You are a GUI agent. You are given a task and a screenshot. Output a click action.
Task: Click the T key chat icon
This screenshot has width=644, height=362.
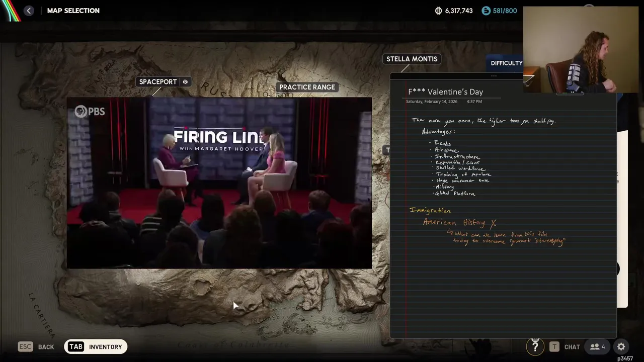point(554,347)
